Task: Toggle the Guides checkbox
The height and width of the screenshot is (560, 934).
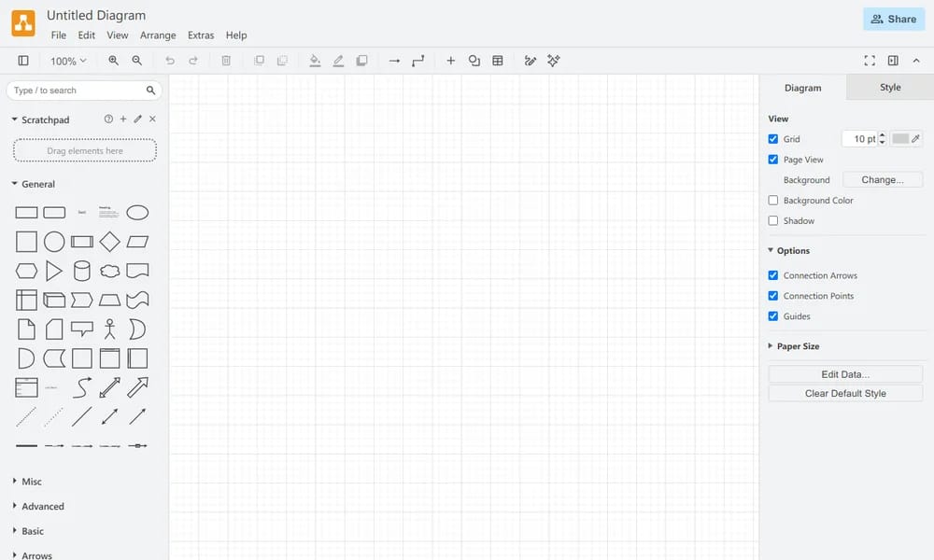Action: point(773,316)
